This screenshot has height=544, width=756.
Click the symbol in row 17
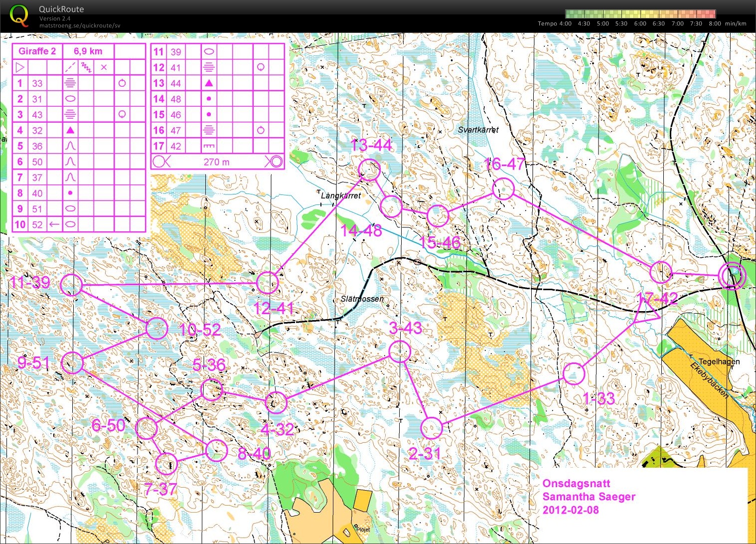pyautogui.click(x=209, y=146)
